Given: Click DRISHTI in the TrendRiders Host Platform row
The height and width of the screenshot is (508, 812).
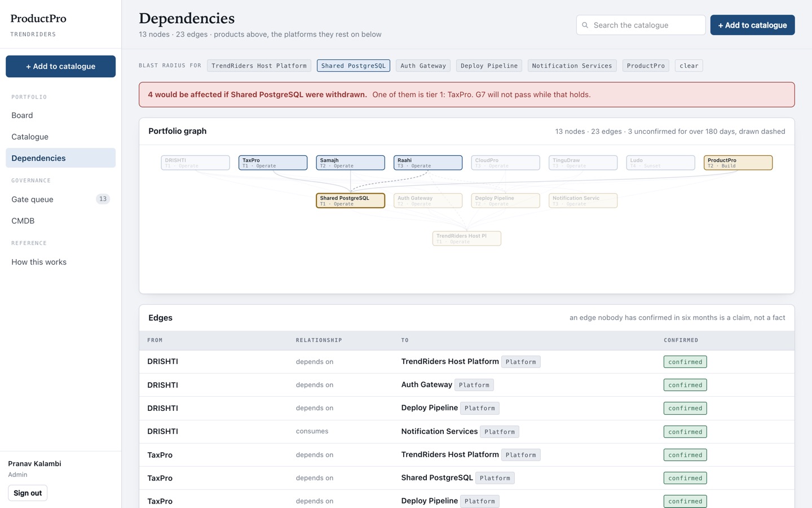Looking at the screenshot, I should tap(162, 361).
